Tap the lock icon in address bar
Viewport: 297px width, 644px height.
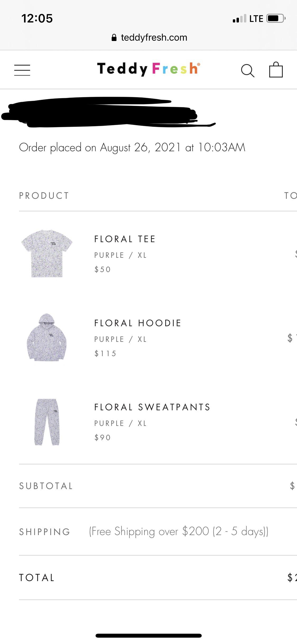pyautogui.click(x=114, y=38)
